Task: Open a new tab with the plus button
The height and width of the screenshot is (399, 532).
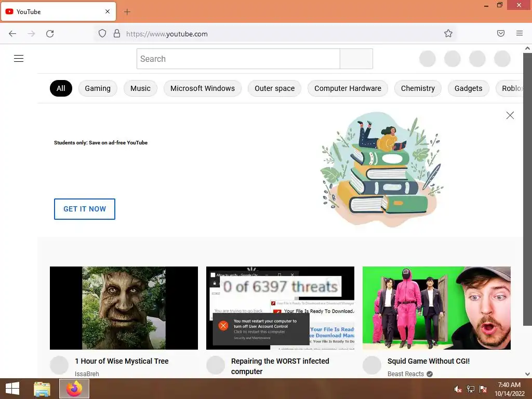Action: pos(127,12)
